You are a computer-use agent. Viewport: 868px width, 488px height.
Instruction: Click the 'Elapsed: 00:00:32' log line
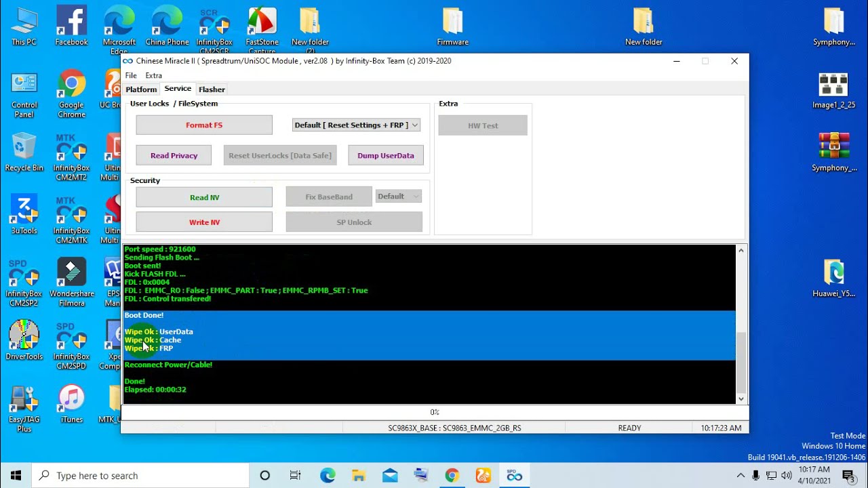tap(155, 390)
